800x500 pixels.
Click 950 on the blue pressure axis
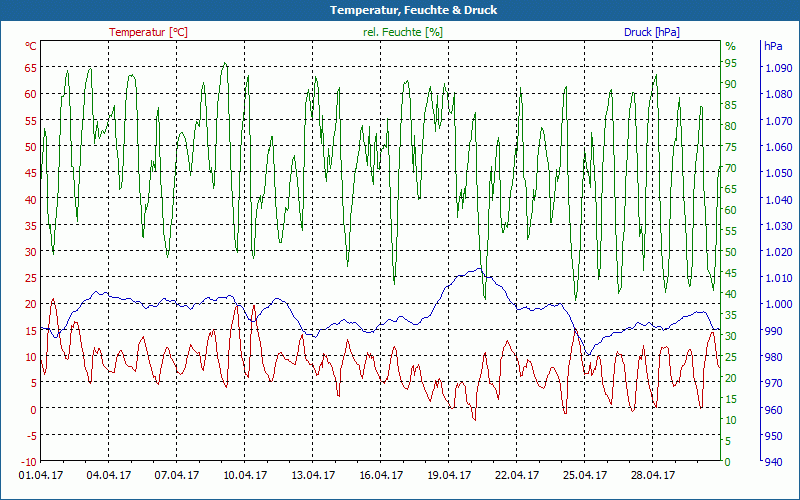(773, 436)
